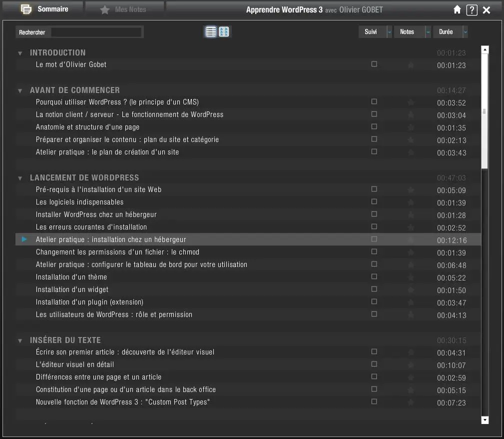Switch to list view icon
This screenshot has height=439, width=504.
point(211,32)
